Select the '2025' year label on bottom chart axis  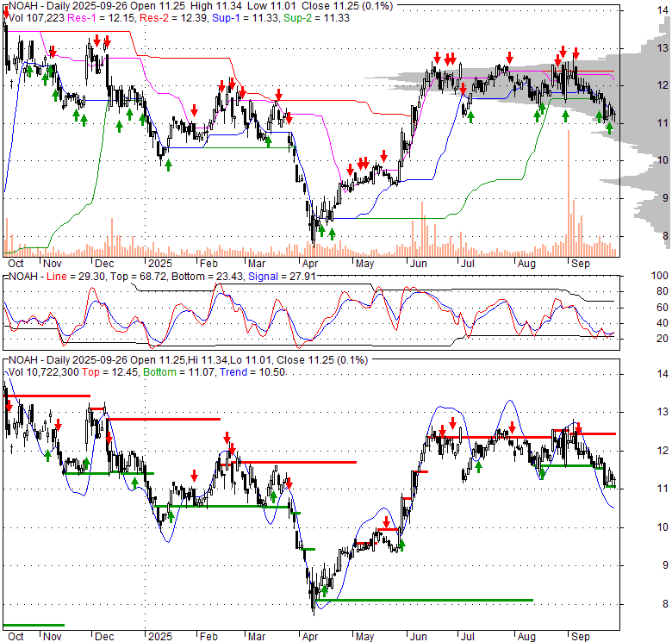[160, 637]
